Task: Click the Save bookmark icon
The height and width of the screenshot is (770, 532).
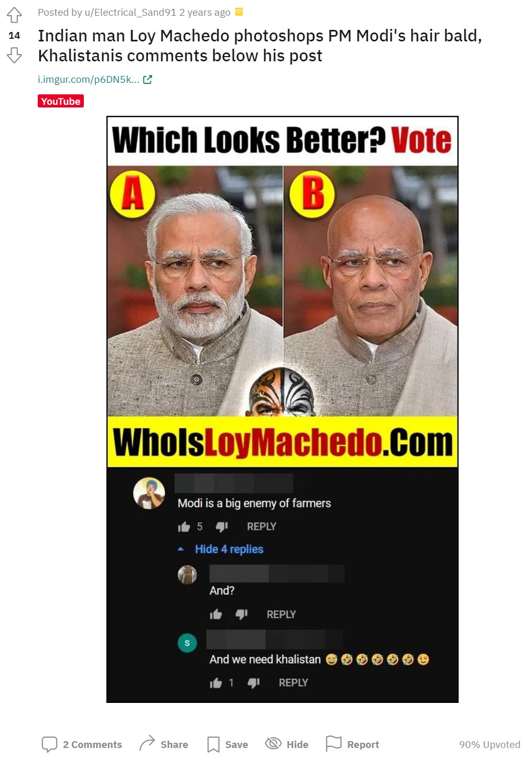Action: (x=213, y=744)
